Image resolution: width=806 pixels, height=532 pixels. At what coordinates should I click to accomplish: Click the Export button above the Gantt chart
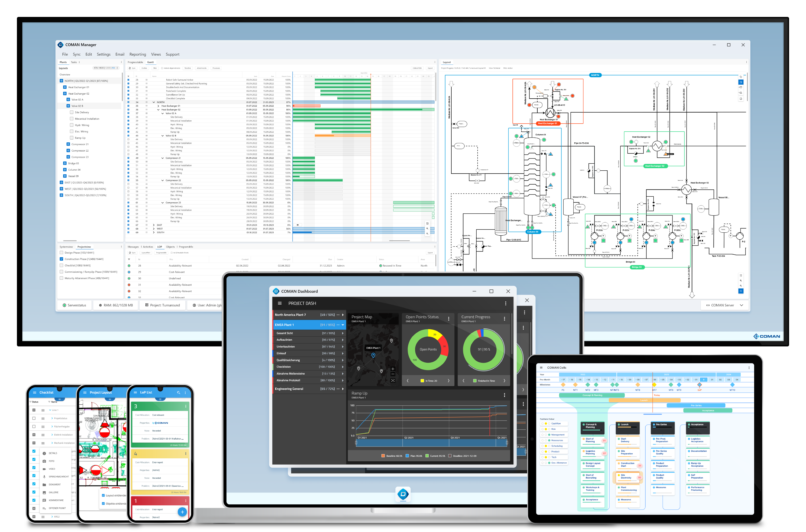431,68
